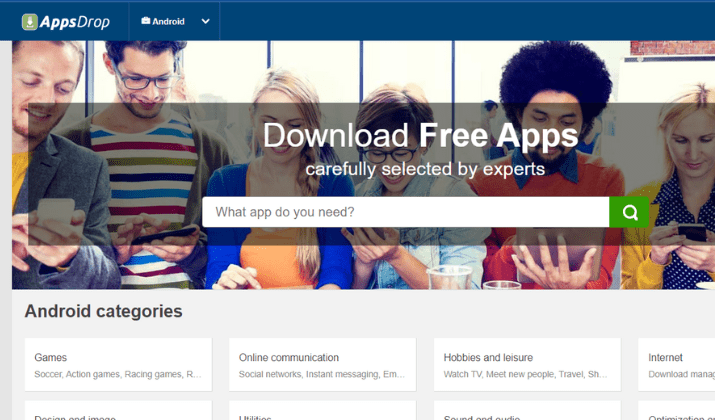Viewport: 715px width, 420px height.
Task: Expand the Android platform dropdown chevron
Action: click(x=206, y=21)
